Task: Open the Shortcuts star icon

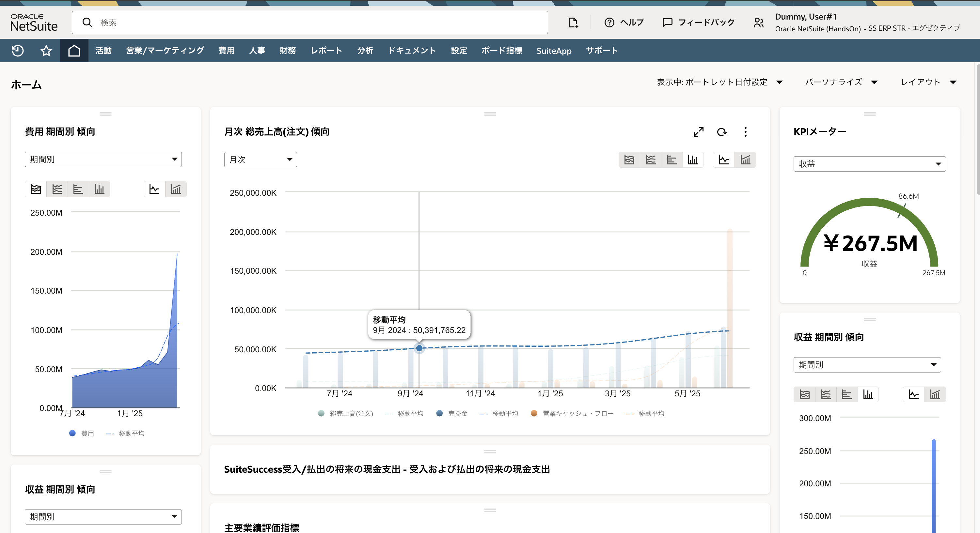Action: point(46,51)
